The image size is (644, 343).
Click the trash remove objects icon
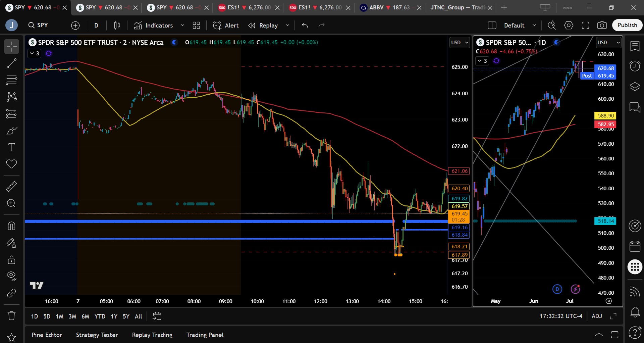tap(11, 315)
